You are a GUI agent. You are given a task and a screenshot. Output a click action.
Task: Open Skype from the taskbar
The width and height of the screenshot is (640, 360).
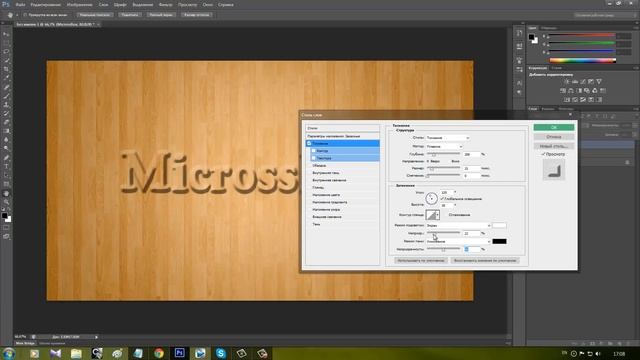(x=220, y=353)
